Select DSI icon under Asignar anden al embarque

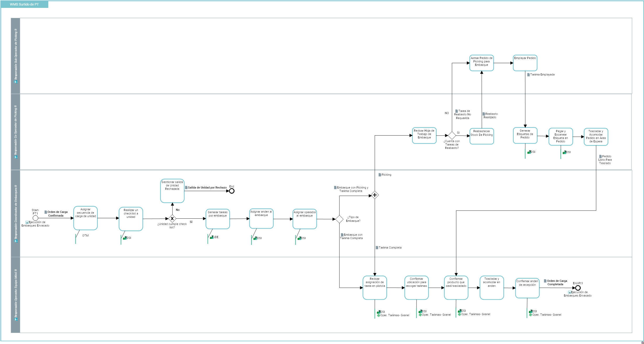coord(255,238)
